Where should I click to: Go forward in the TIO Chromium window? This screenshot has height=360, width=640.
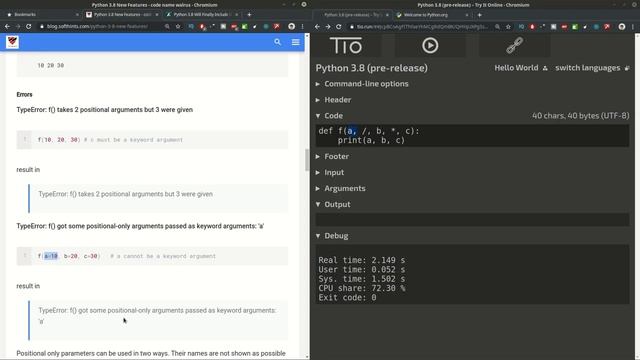tap(328, 27)
